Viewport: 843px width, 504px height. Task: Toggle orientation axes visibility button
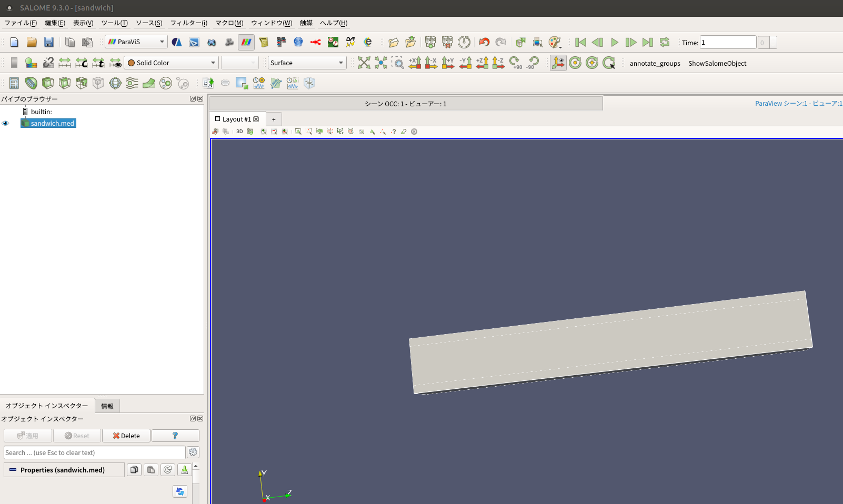click(x=558, y=63)
